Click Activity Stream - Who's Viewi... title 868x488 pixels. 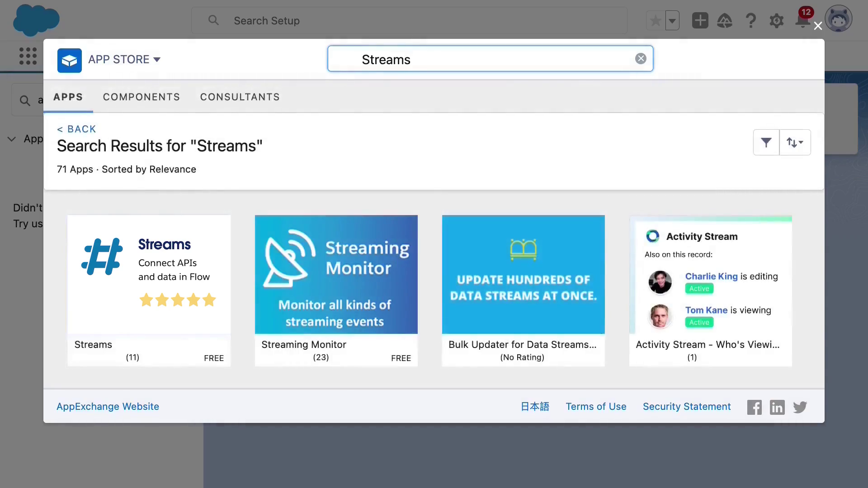[x=708, y=344]
